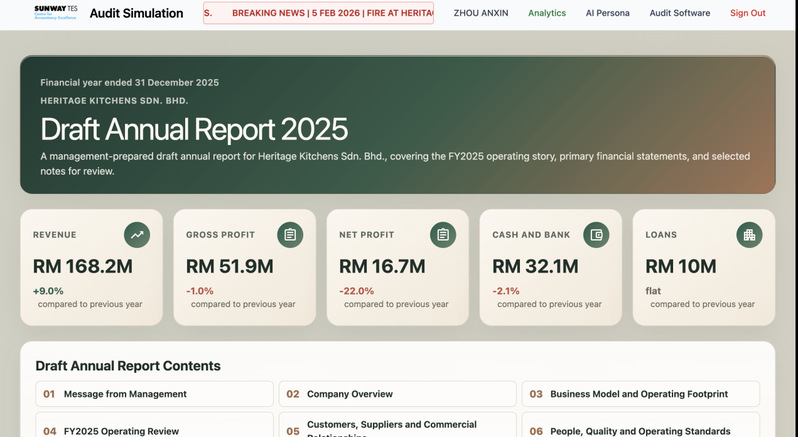The image size is (798, 437).
Task: Select the Revenue RM 168.2M card
Action: (92, 268)
